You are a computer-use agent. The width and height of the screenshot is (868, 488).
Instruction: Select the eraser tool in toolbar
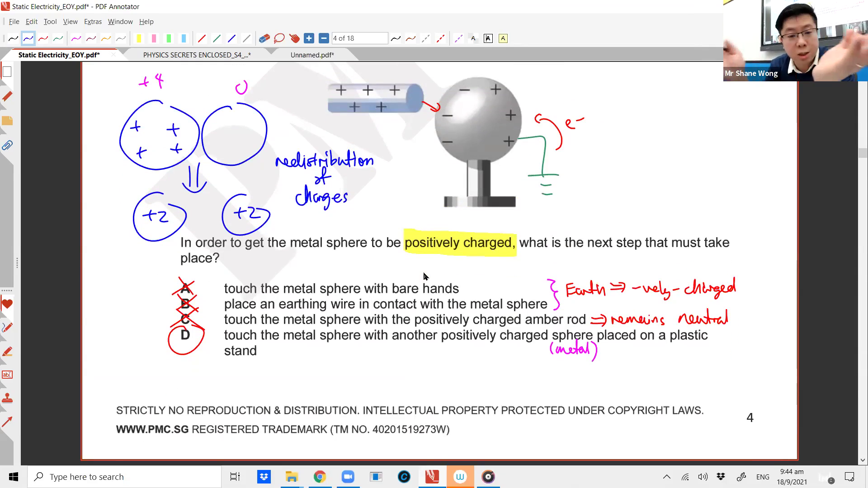tap(264, 38)
